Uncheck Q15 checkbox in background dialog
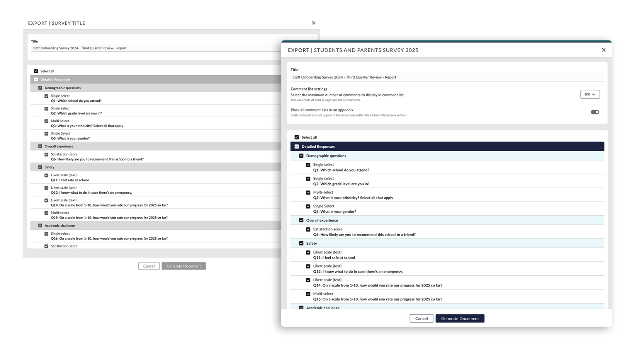The height and width of the screenshot is (348, 644). coord(46,213)
